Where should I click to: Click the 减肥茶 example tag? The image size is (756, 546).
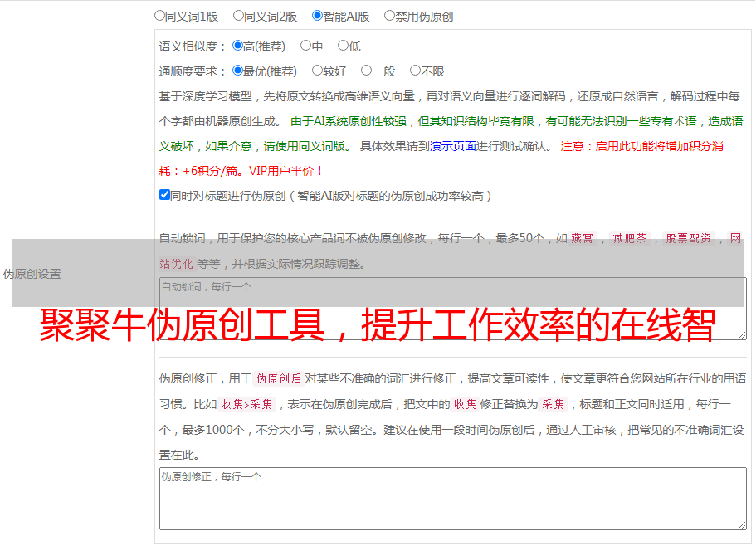point(630,238)
